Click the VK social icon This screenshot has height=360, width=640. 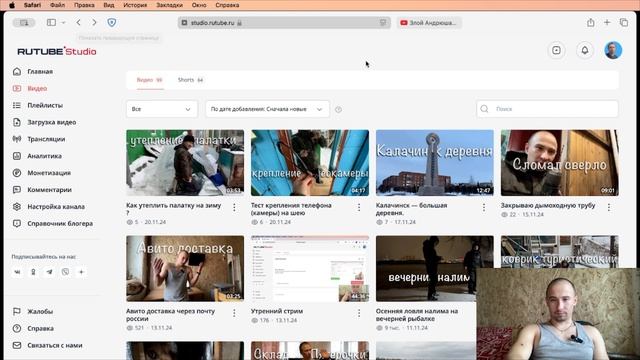17,272
